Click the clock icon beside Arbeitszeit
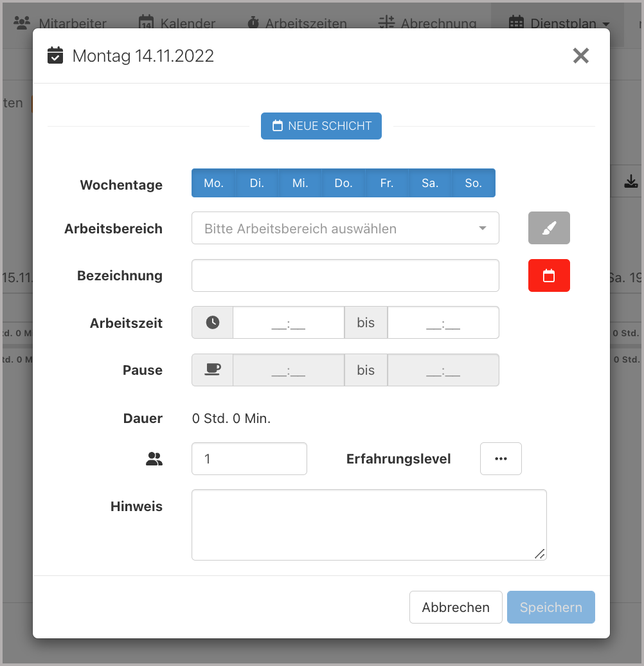This screenshot has width=644, height=666. [213, 323]
